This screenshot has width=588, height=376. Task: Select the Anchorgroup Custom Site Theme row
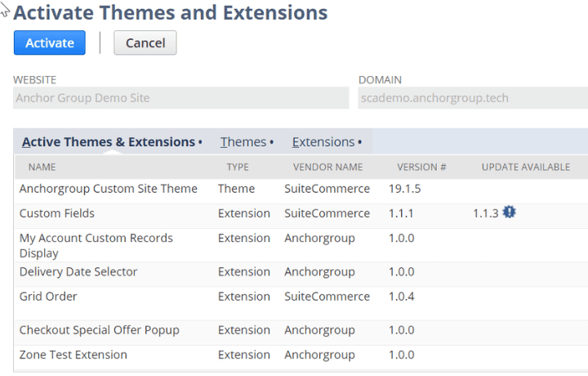point(109,189)
